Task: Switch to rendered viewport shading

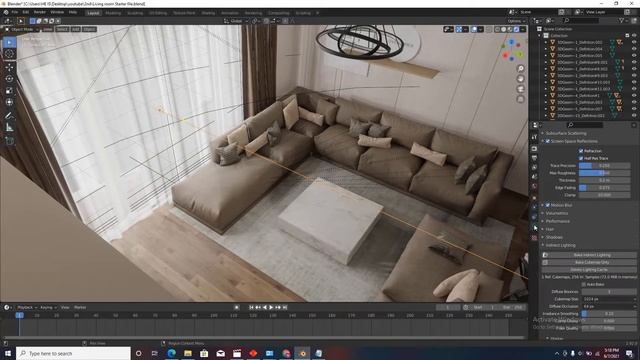Action: [516, 29]
